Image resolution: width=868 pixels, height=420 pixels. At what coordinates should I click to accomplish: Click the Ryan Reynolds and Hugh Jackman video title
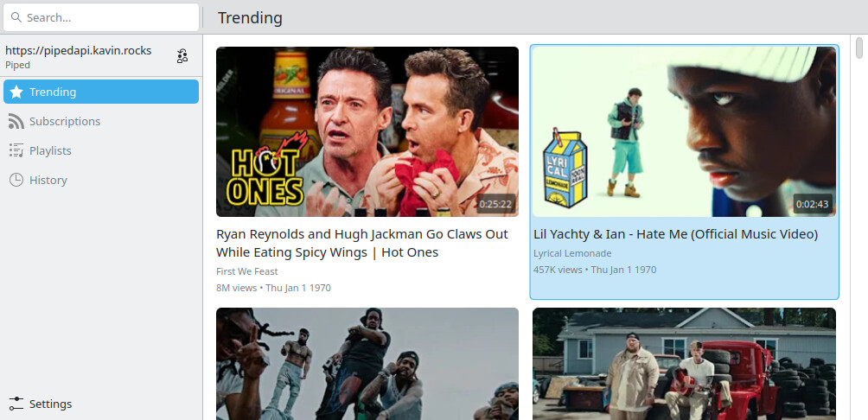(362, 244)
